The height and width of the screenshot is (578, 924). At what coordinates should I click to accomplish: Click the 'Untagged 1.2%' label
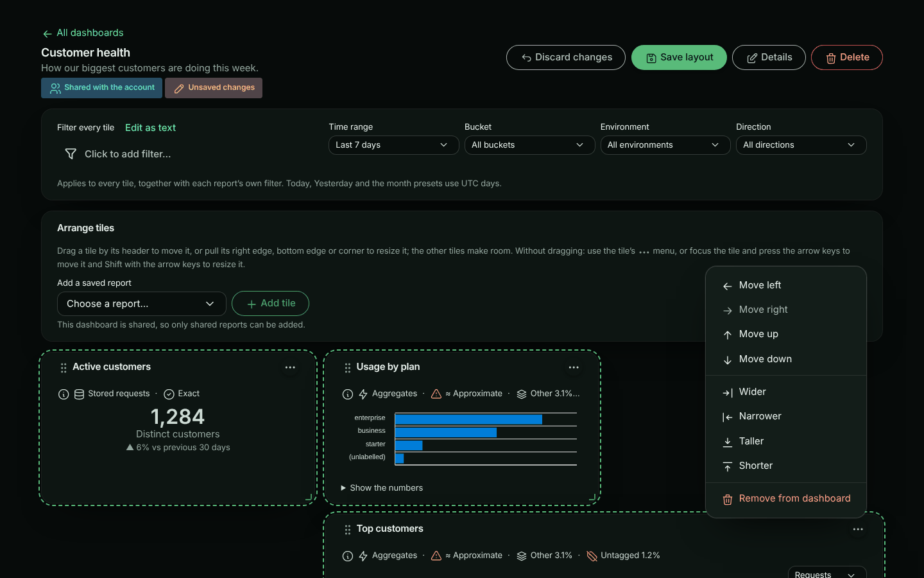[630, 556]
